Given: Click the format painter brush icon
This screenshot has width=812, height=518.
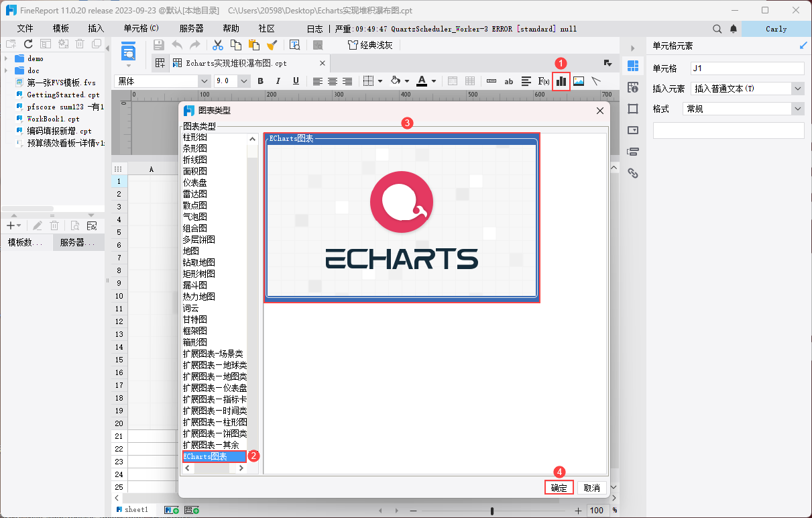Looking at the screenshot, I should pos(272,45).
